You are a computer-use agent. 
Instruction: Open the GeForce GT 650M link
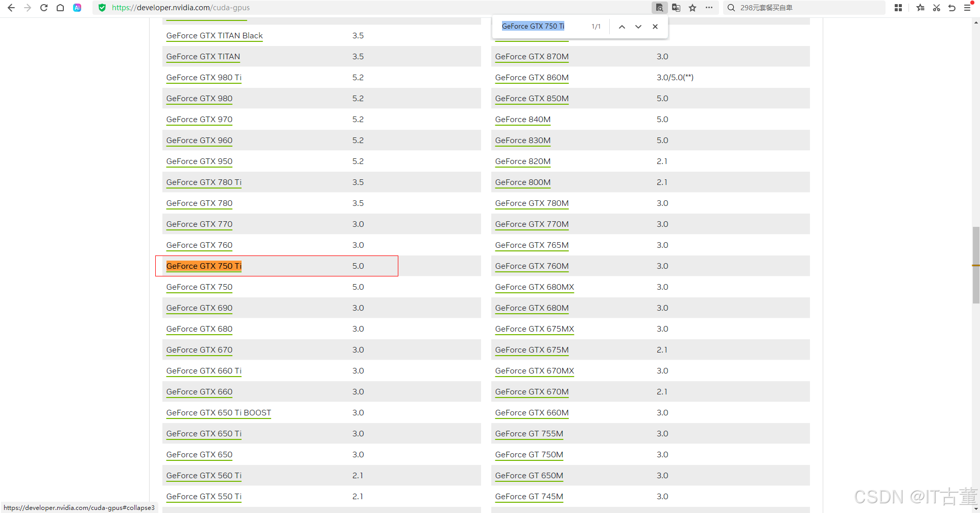tap(529, 476)
